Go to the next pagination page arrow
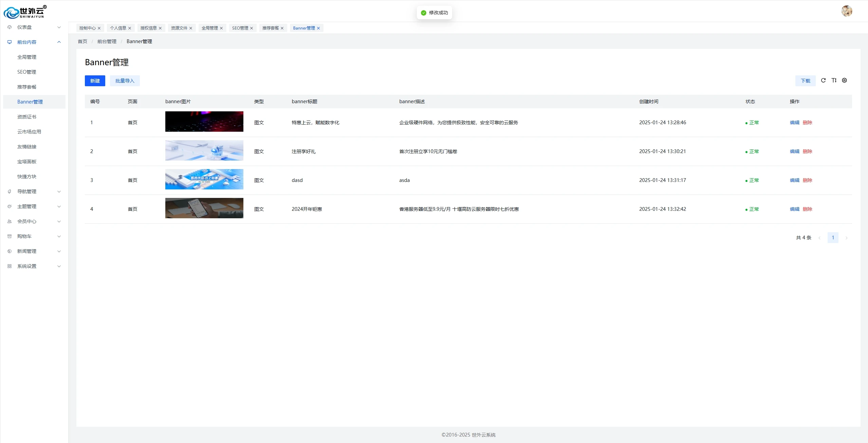This screenshot has width=868, height=443. point(847,238)
